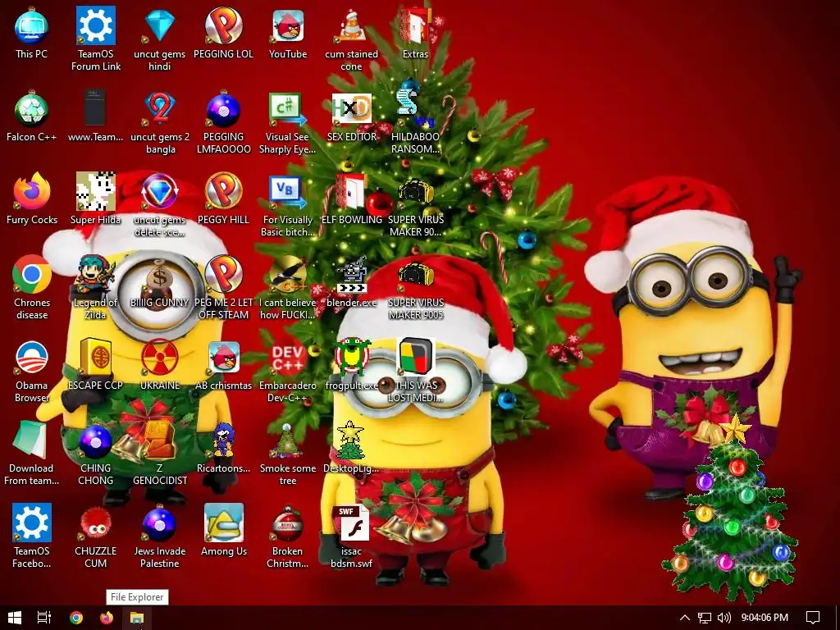The height and width of the screenshot is (630, 840).
Task: Launch Firefox from the taskbar
Action: point(107,618)
